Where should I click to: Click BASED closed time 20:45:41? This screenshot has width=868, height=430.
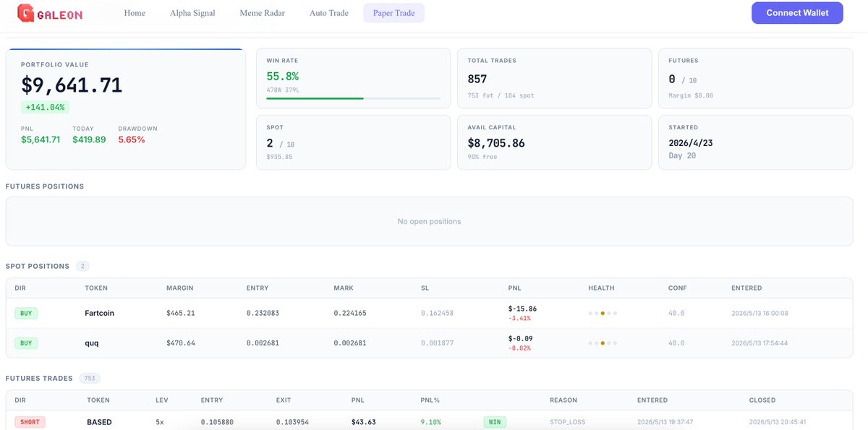click(x=778, y=422)
